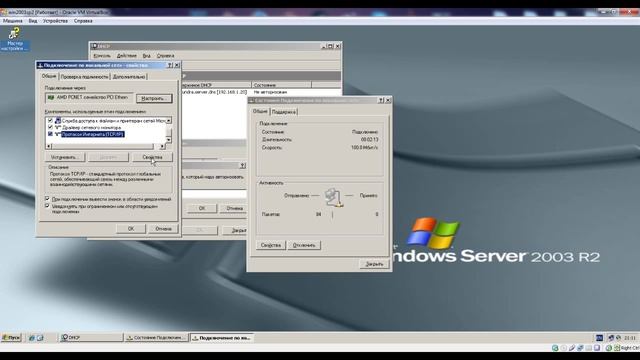The width and height of the screenshot is (640, 360).
Task: Click the show desktop quick launch icon
Action: click(40, 338)
